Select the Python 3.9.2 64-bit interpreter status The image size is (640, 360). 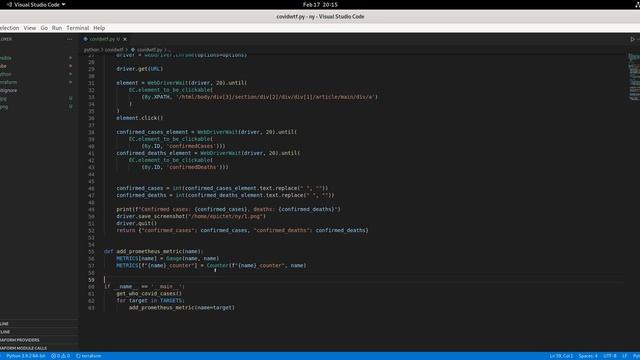(x=25, y=356)
